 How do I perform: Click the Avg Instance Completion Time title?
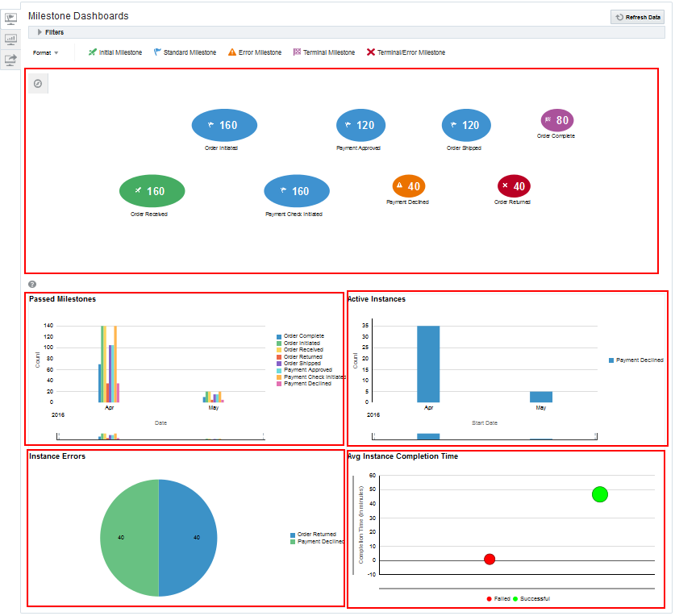403,456
